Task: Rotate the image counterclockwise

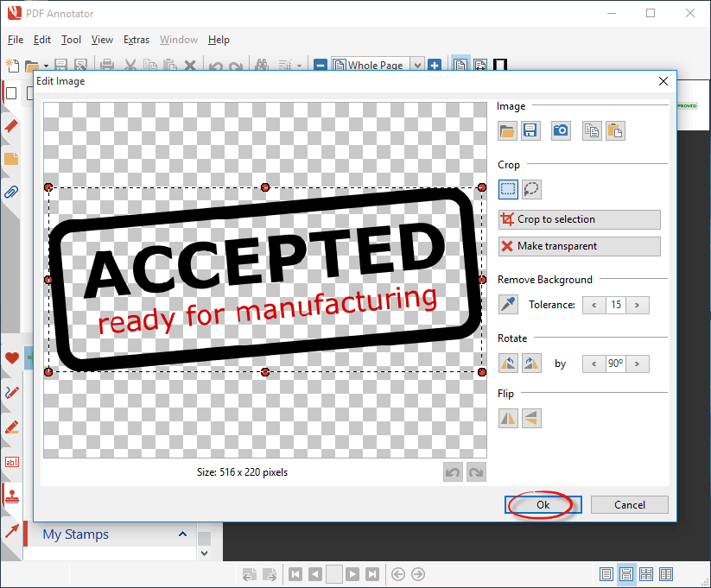Action: 508,363
